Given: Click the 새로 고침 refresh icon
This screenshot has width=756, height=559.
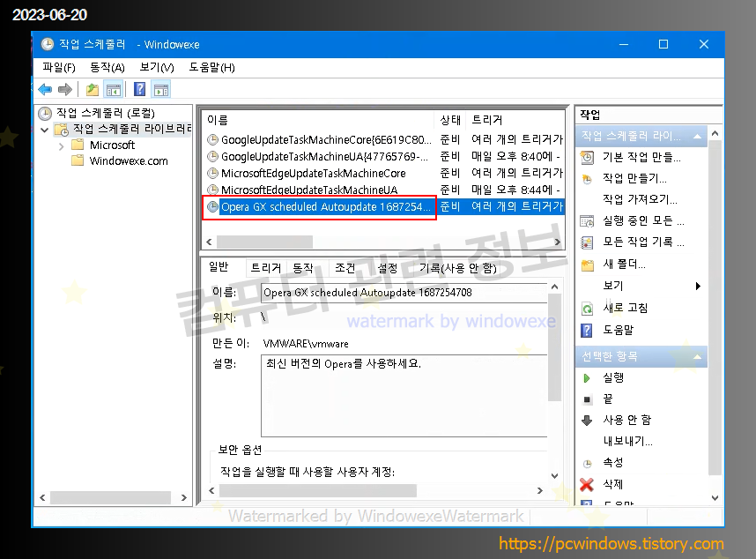Looking at the screenshot, I should 587,309.
